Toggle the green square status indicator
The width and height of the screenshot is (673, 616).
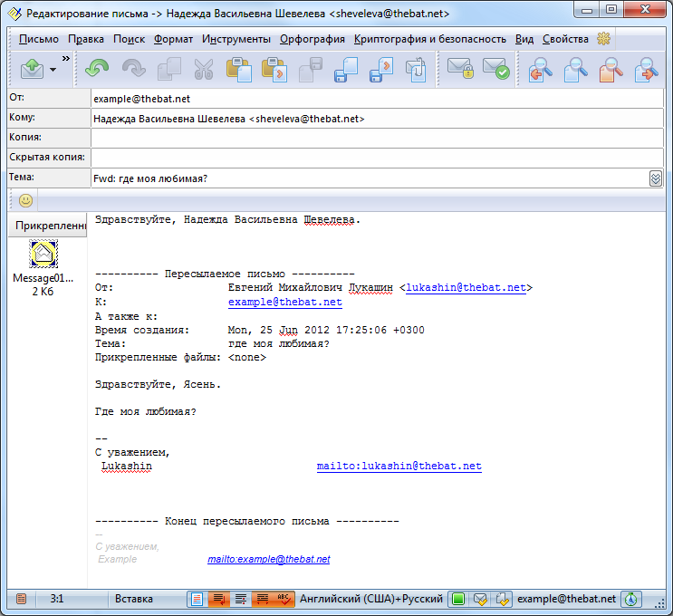pos(458,599)
